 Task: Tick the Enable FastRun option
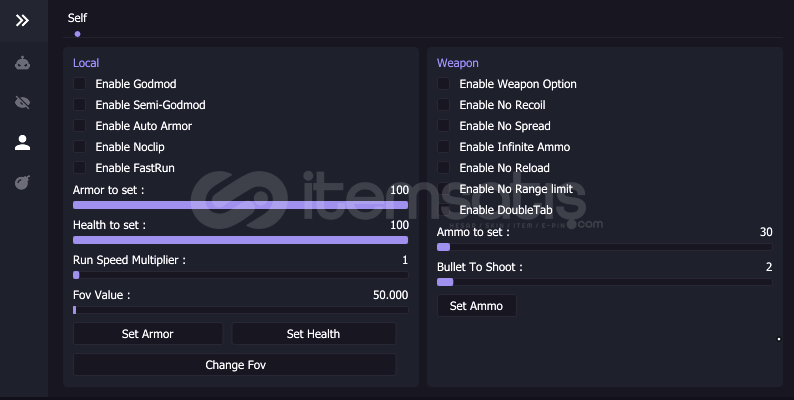coord(80,168)
